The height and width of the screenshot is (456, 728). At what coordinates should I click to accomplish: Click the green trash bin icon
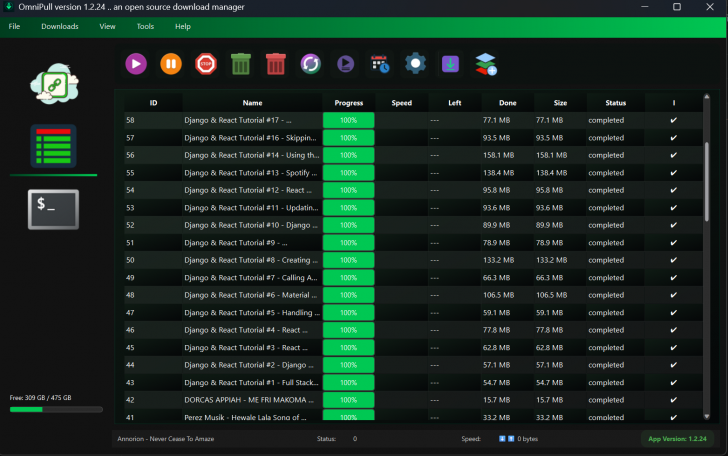point(240,64)
